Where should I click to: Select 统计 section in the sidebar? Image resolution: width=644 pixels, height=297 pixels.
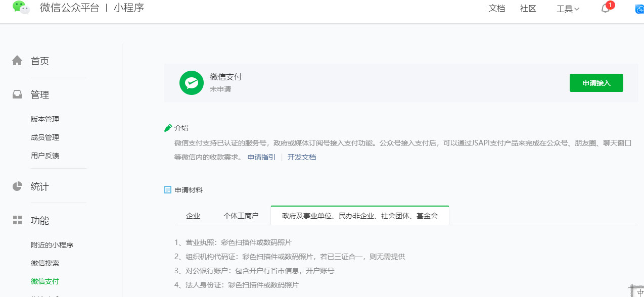click(x=40, y=187)
